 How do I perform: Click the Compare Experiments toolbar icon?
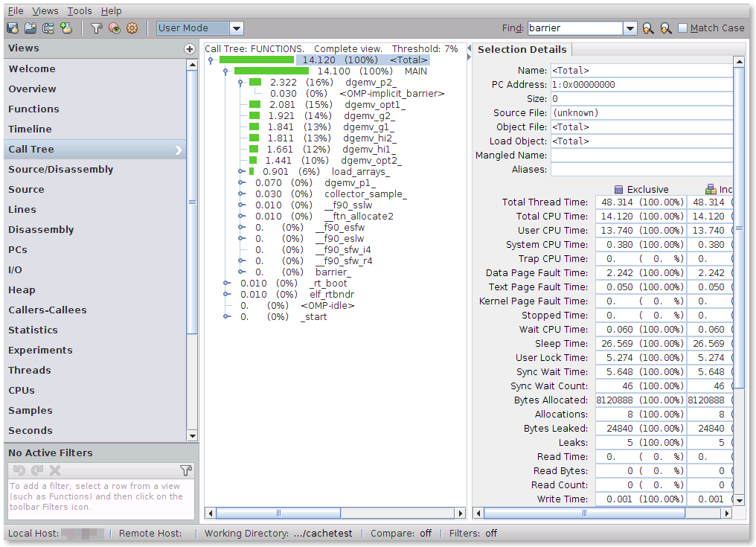click(48, 28)
